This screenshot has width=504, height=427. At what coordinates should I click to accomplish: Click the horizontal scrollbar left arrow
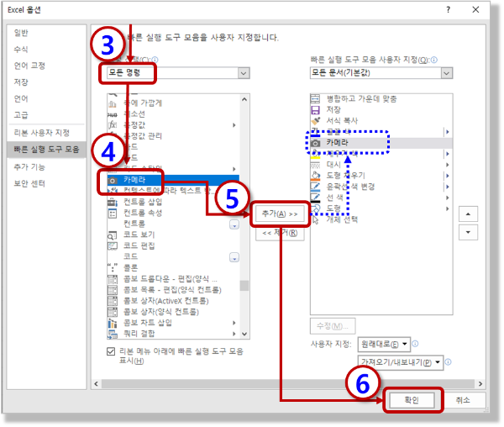pos(96,383)
